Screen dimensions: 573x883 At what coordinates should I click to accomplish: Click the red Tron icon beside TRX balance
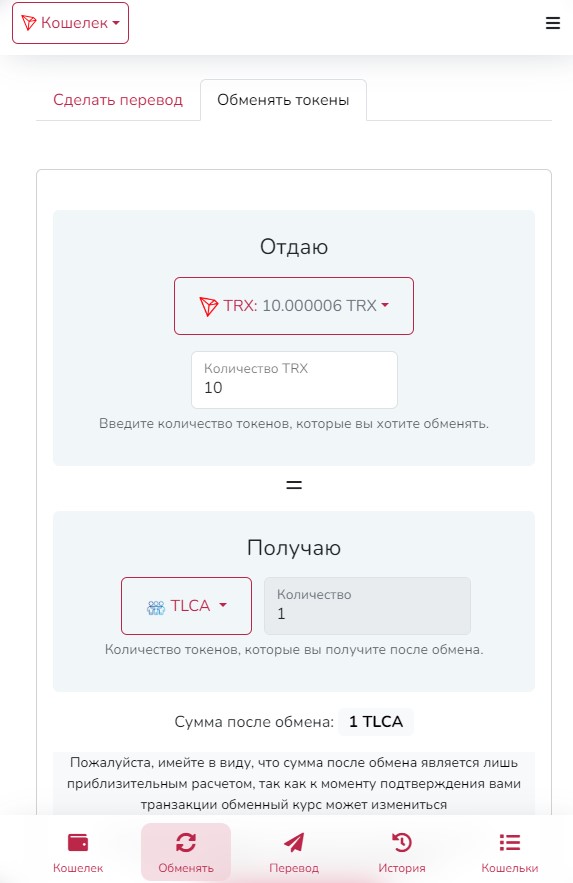coord(208,306)
